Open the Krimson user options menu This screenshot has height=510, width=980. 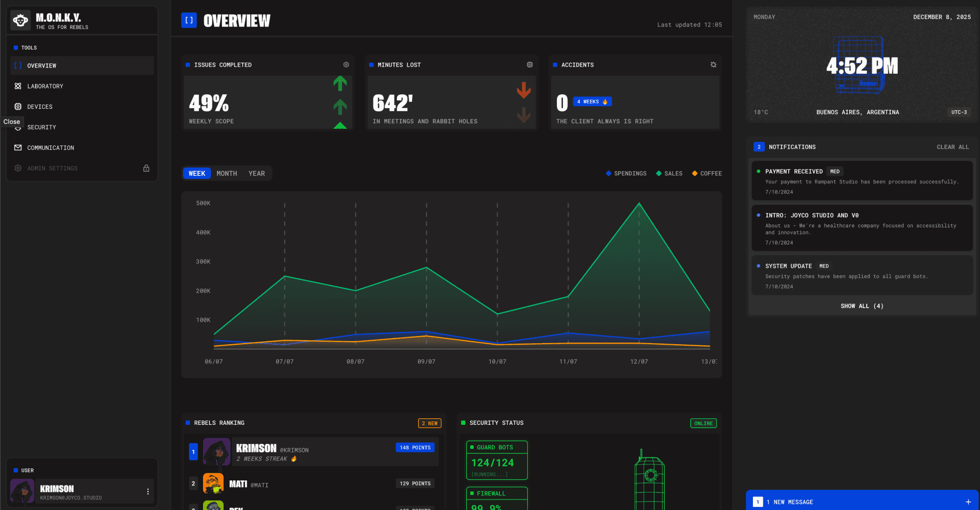point(148,491)
